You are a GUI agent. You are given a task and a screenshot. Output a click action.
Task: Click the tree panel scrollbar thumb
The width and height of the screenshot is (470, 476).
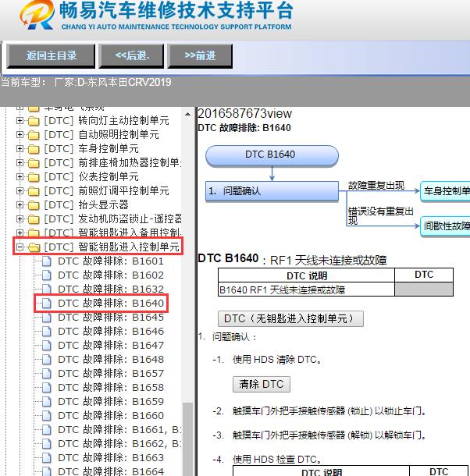pyautogui.click(x=187, y=439)
